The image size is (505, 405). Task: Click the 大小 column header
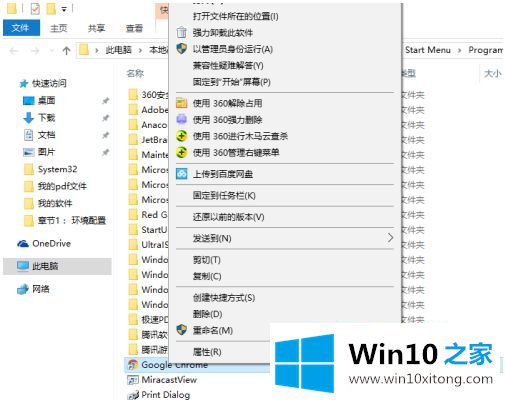click(492, 73)
